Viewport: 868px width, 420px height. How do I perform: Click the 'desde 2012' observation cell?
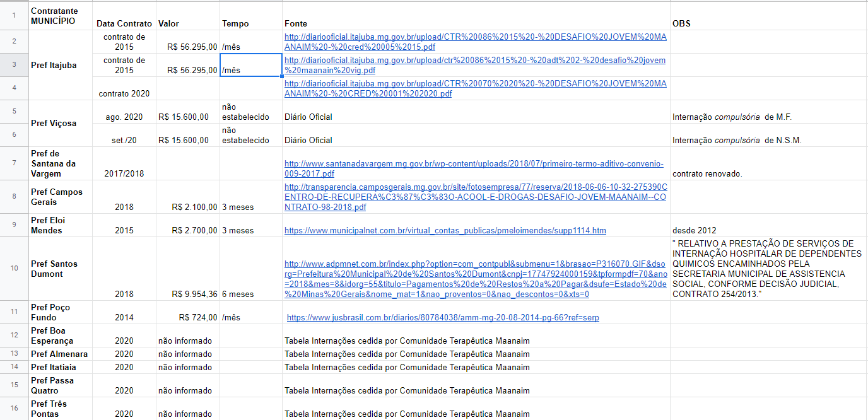point(768,231)
